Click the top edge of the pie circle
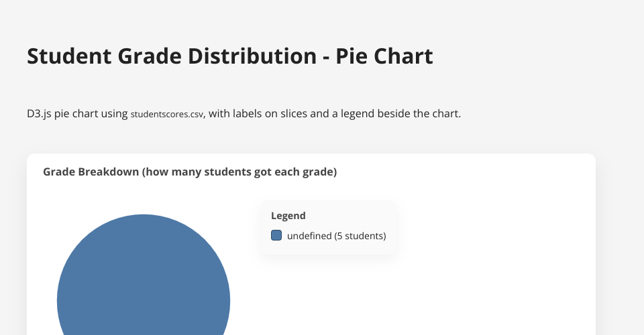This screenshot has width=644, height=335. (x=144, y=216)
